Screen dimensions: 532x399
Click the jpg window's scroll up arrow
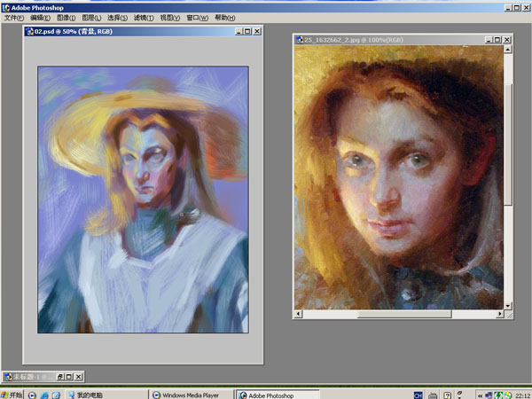[x=507, y=50]
